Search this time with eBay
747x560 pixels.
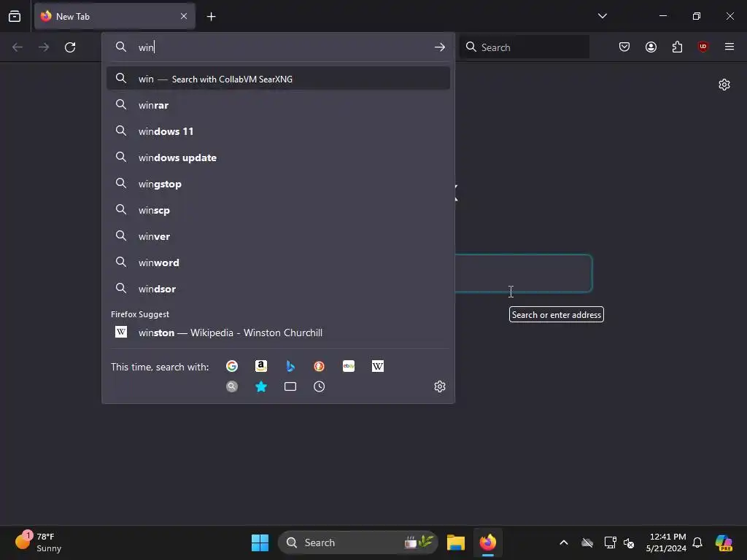point(348,366)
